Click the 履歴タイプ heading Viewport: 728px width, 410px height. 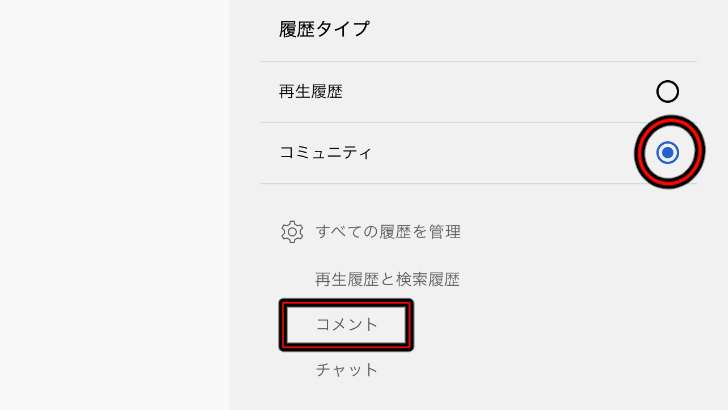(x=324, y=29)
